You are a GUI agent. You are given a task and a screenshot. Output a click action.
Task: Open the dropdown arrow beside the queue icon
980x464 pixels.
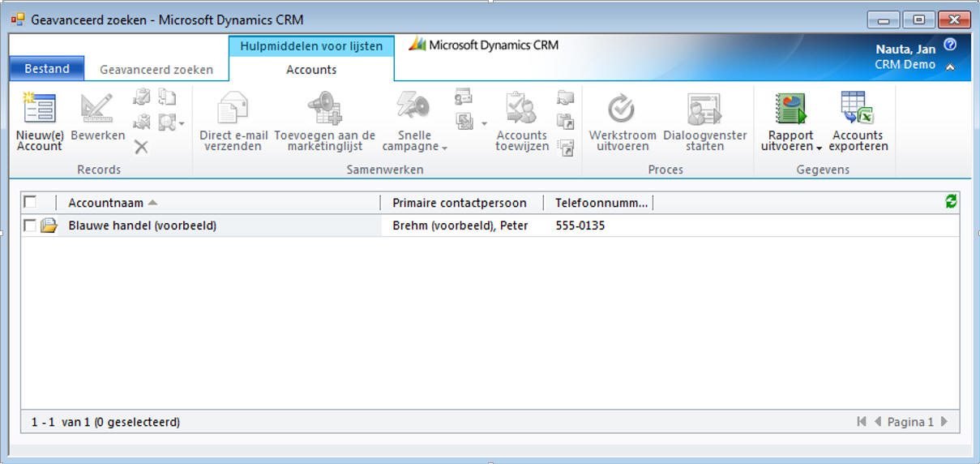tap(484, 123)
